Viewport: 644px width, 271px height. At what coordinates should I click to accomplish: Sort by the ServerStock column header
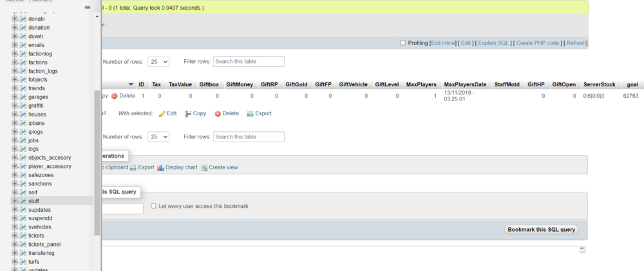coord(599,84)
